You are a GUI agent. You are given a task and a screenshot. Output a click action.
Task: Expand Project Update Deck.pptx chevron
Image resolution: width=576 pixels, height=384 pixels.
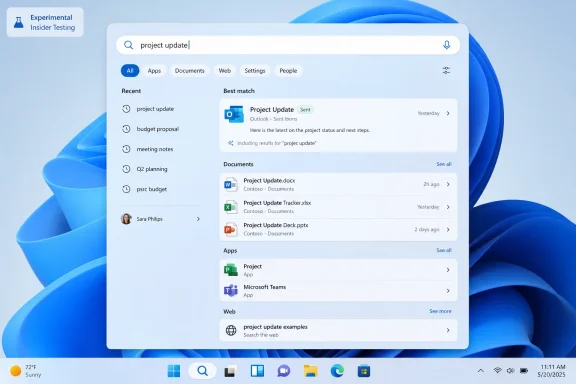point(448,229)
